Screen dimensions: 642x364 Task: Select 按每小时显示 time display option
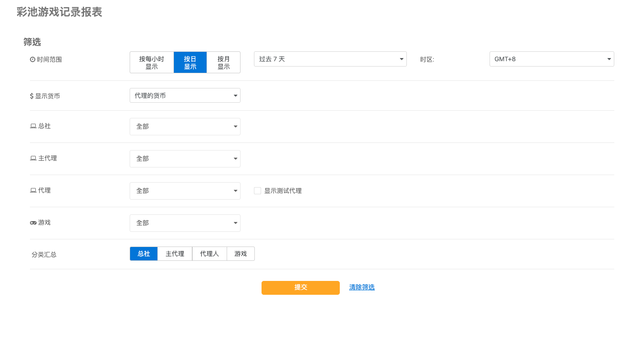152,63
